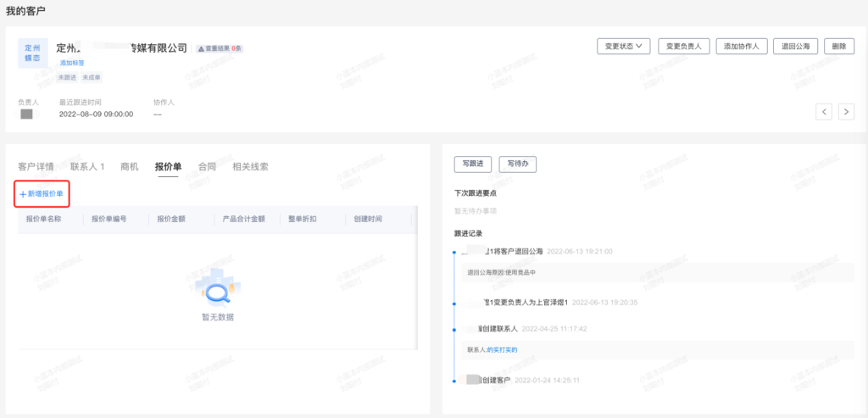868x418 pixels.
Task: Open 写待办 to add a to-do
Action: point(517,164)
